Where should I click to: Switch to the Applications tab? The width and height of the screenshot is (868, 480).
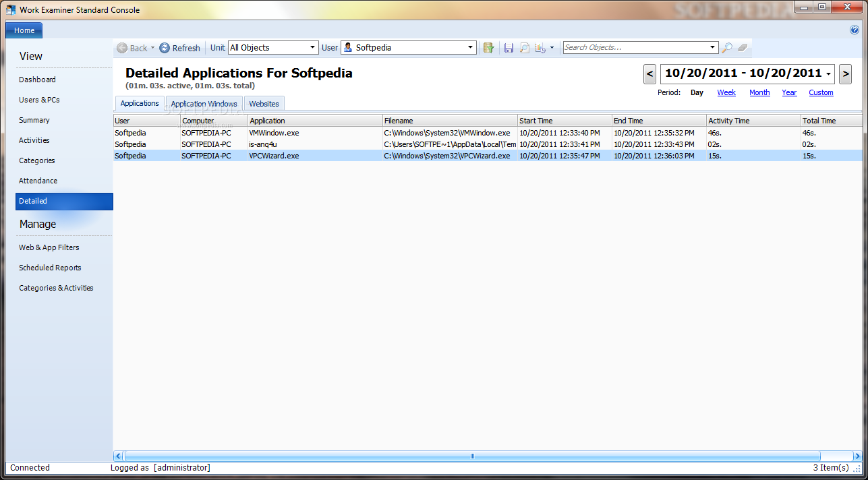coord(140,103)
